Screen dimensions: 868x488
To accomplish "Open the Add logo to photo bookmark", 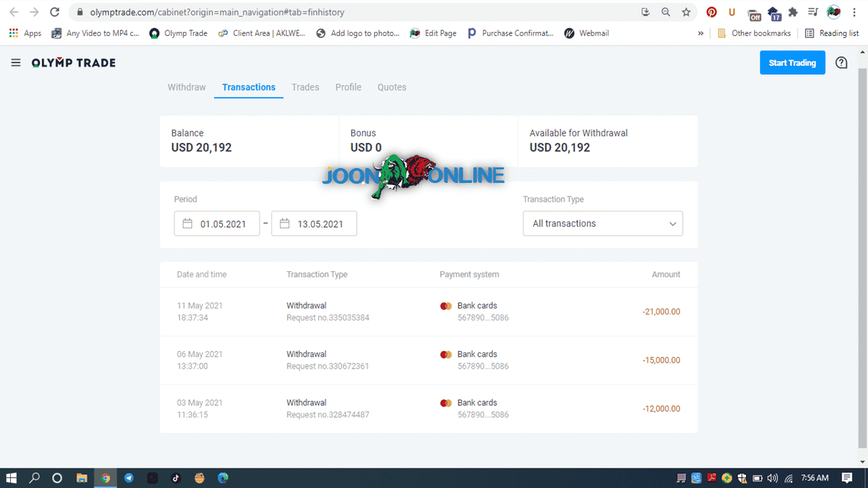I will (358, 33).
